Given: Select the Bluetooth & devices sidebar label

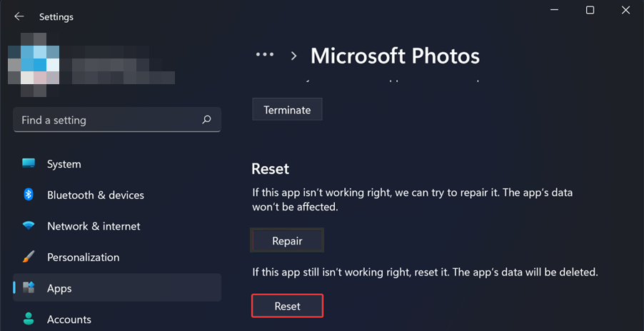Looking at the screenshot, I should pyautogui.click(x=96, y=195).
